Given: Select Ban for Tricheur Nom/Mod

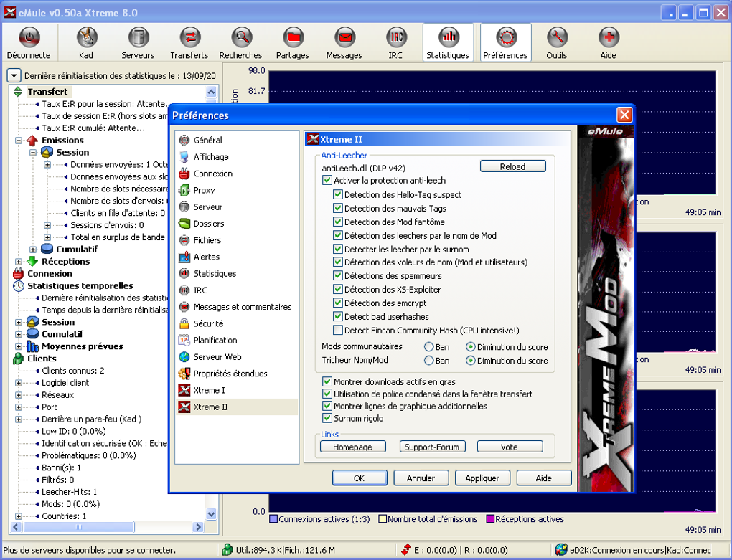Looking at the screenshot, I should (x=428, y=361).
